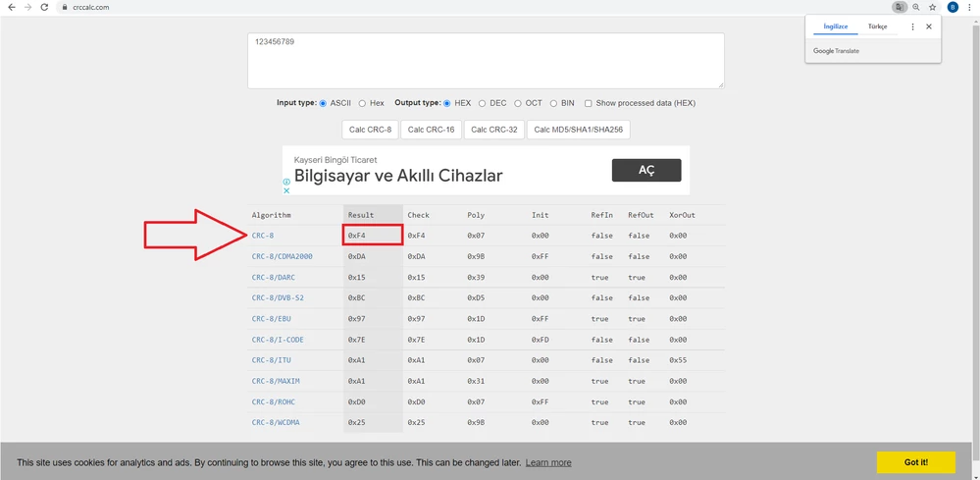The width and height of the screenshot is (980, 480).
Task: Click the Check column header
Action: [x=418, y=215]
